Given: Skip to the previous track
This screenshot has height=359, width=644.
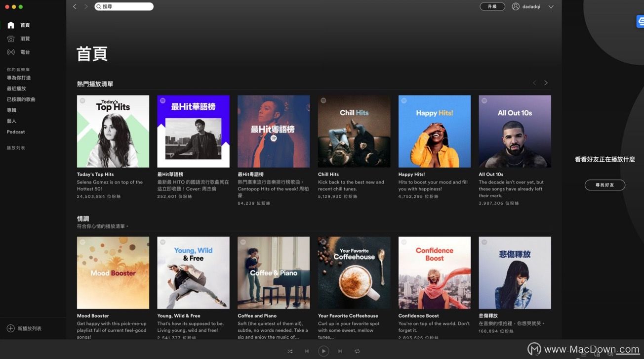Looking at the screenshot, I should 307,351.
